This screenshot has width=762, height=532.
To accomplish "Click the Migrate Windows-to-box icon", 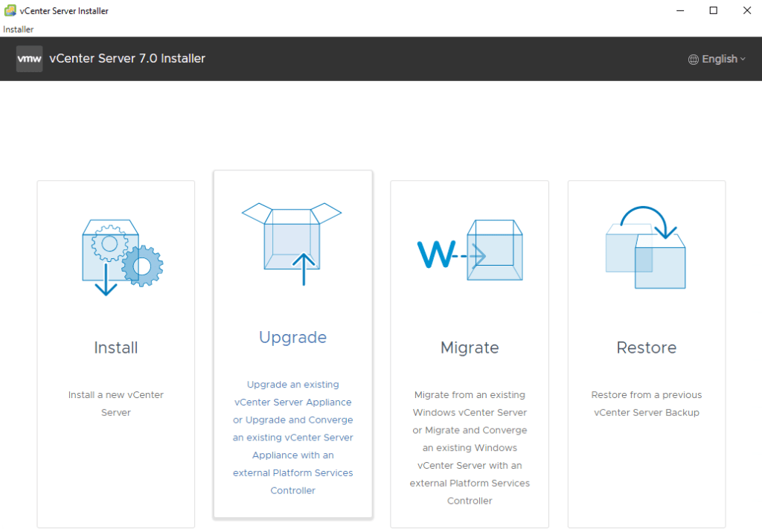I will pos(470,251).
